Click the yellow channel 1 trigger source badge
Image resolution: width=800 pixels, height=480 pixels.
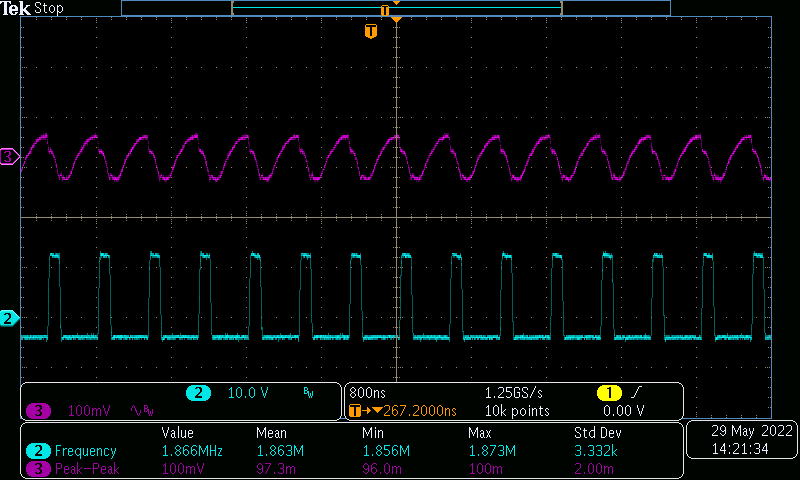point(609,393)
